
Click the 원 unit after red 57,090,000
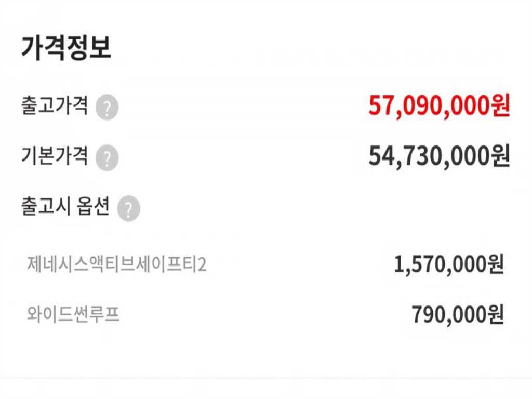click(500, 106)
